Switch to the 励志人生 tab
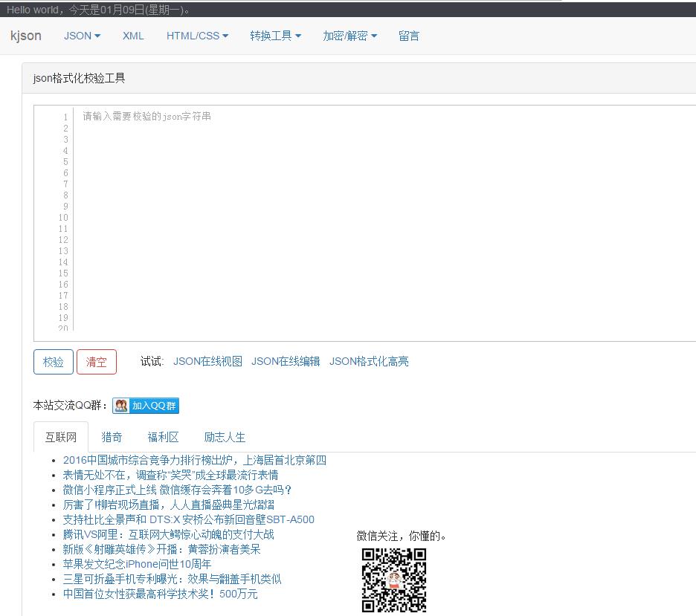The height and width of the screenshot is (616, 696). coord(225,437)
